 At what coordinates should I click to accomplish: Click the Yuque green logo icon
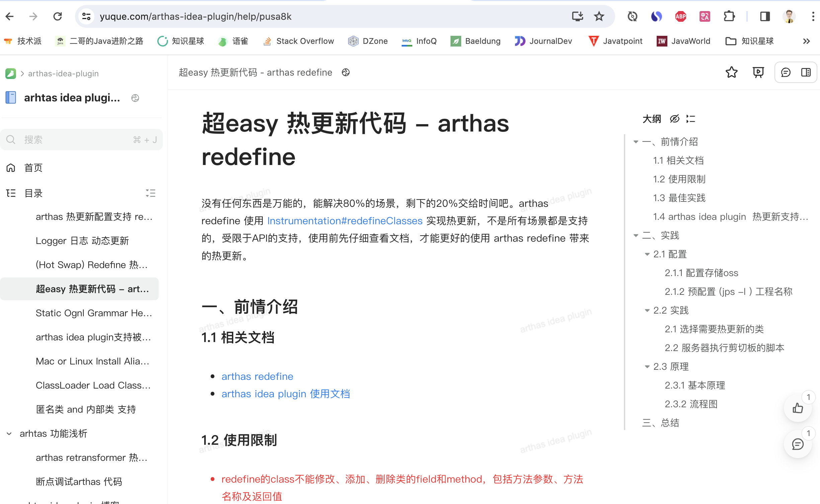(x=11, y=73)
